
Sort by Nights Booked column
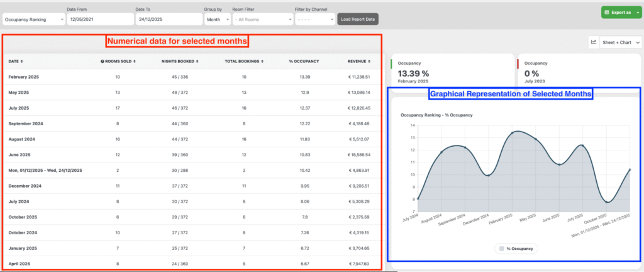(x=197, y=61)
